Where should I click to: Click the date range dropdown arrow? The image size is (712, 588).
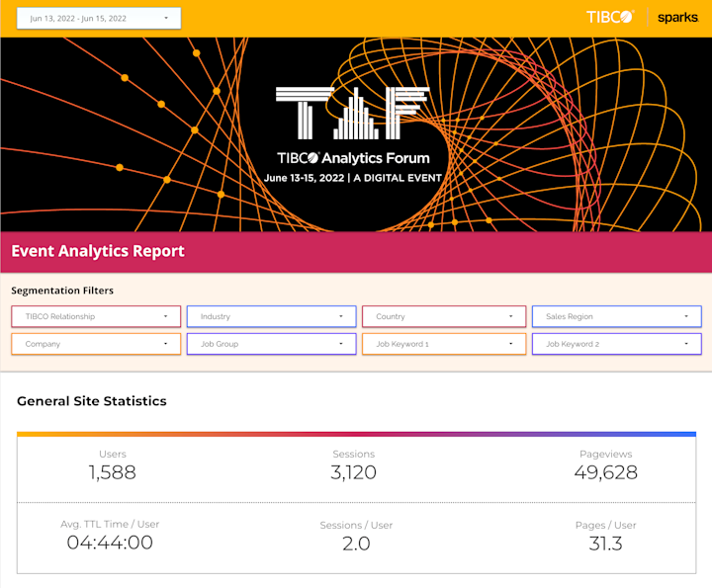166,18
